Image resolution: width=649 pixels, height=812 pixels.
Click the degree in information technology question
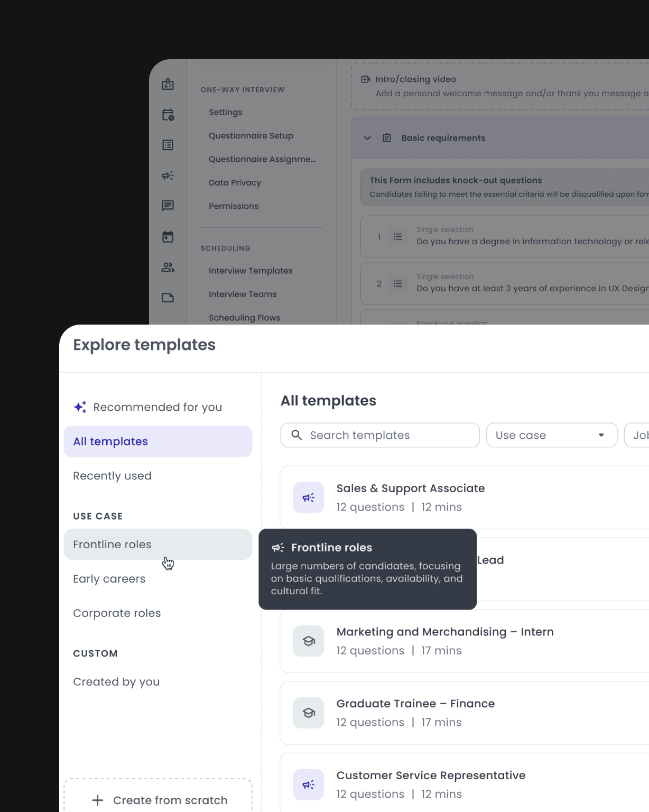pyautogui.click(x=505, y=237)
